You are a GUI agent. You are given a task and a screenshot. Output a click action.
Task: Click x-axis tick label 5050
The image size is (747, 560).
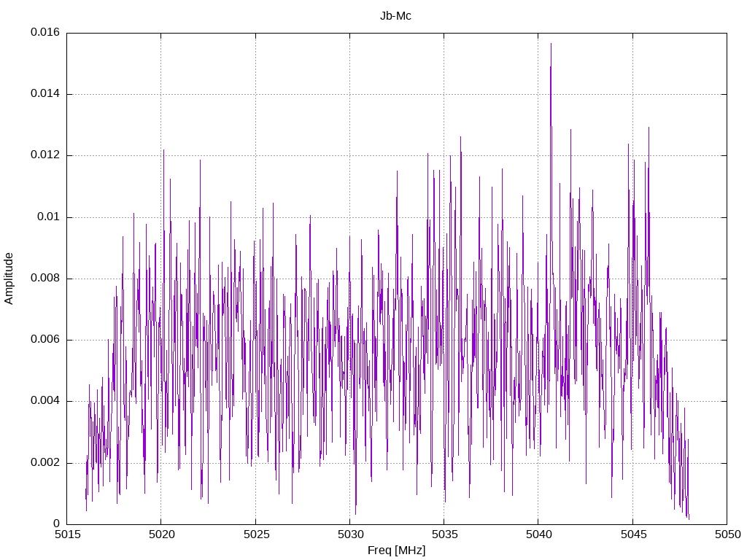tap(727, 534)
